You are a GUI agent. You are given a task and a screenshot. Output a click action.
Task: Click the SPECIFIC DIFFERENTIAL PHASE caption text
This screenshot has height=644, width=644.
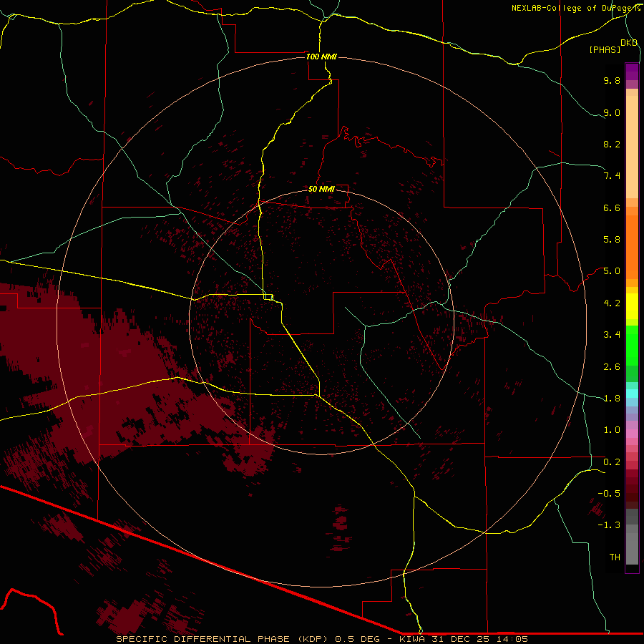coord(204,639)
